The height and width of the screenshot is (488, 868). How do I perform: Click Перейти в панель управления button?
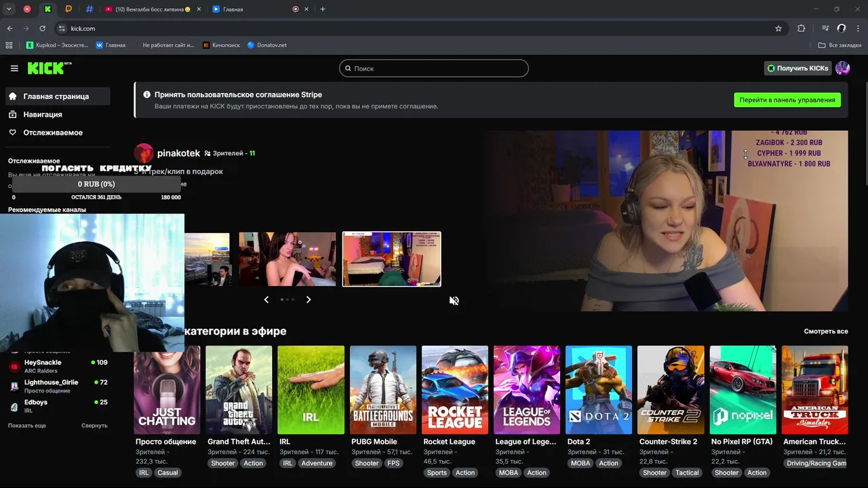tap(787, 100)
